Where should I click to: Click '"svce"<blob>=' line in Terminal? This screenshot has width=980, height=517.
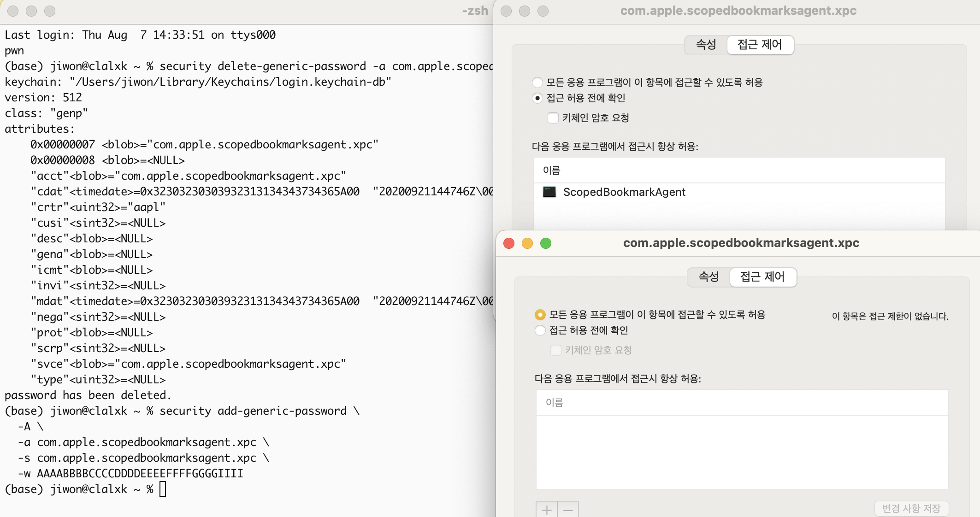(188, 364)
